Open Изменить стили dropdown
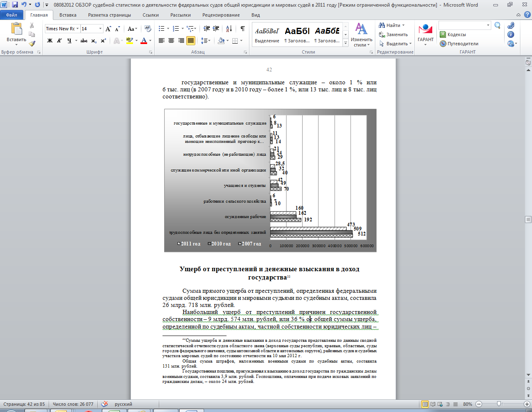 361,36
